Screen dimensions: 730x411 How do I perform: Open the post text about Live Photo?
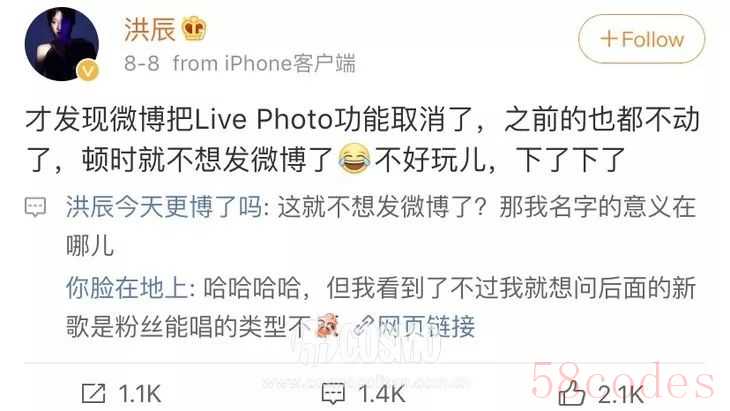tap(362, 139)
